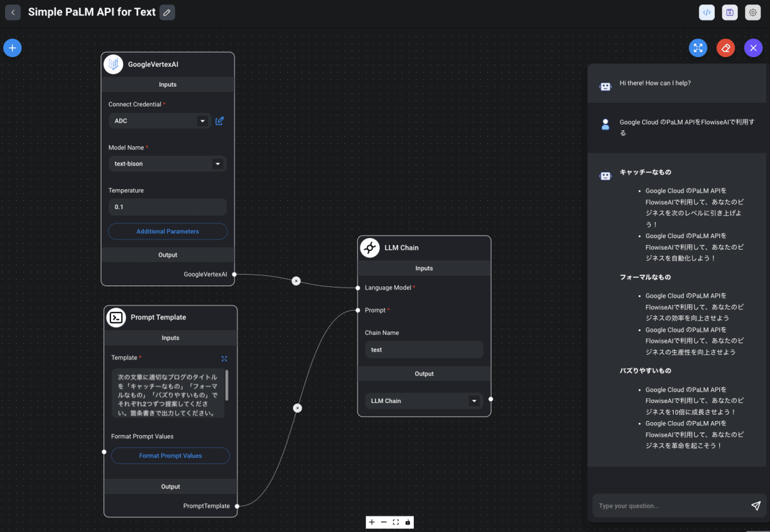Open the API code dialog icon

point(706,12)
